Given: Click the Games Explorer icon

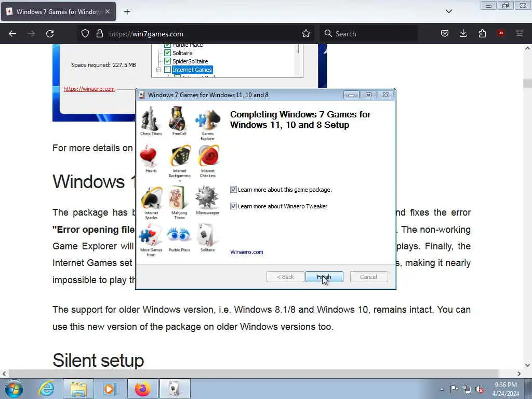Looking at the screenshot, I should tap(208, 120).
